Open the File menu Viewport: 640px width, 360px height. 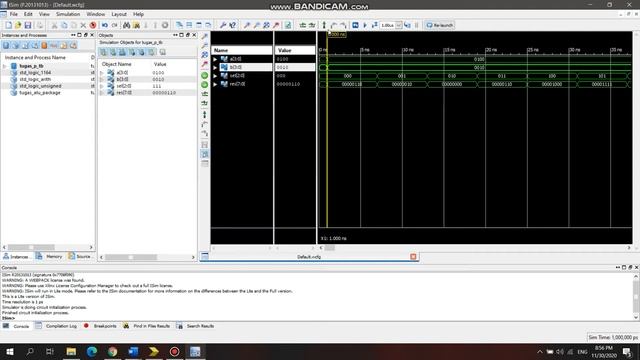(x=13, y=14)
